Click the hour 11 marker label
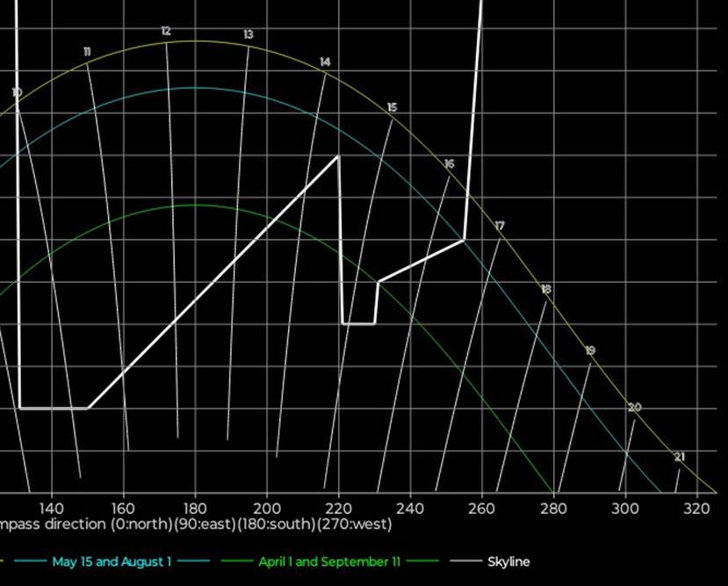 pos(87,52)
